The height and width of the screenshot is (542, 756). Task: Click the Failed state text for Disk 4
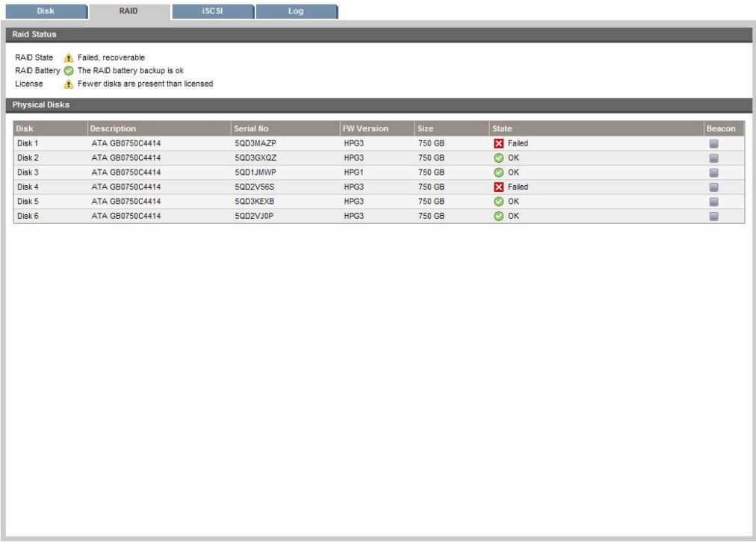518,187
